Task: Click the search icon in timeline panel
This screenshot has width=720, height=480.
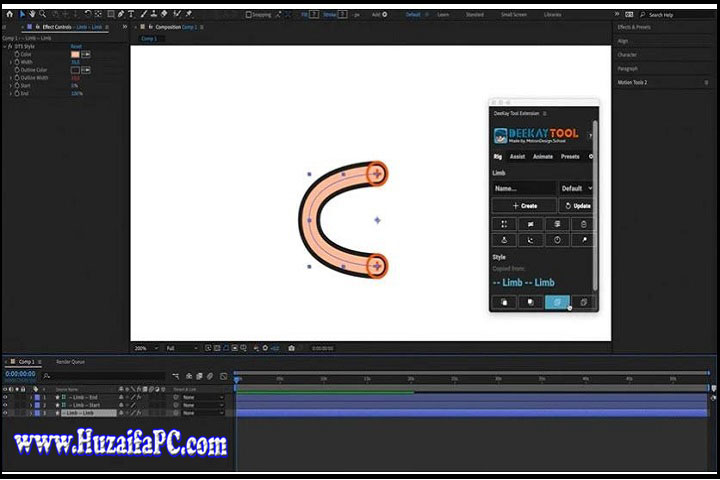Action: tap(46, 376)
